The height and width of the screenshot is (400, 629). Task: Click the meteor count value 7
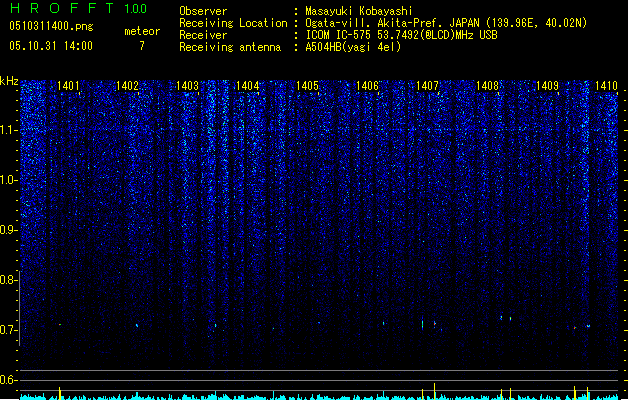tap(142, 46)
